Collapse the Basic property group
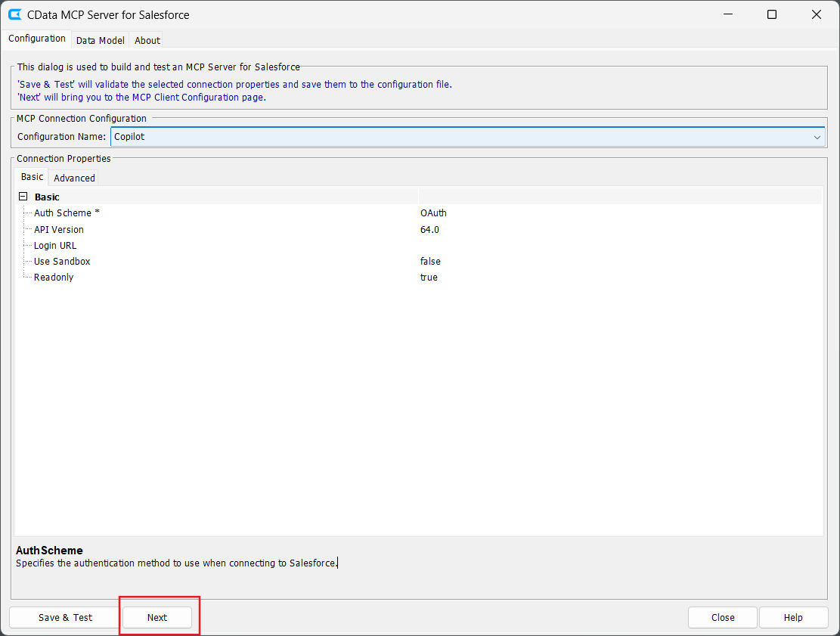This screenshot has height=636, width=840. pyautogui.click(x=23, y=197)
